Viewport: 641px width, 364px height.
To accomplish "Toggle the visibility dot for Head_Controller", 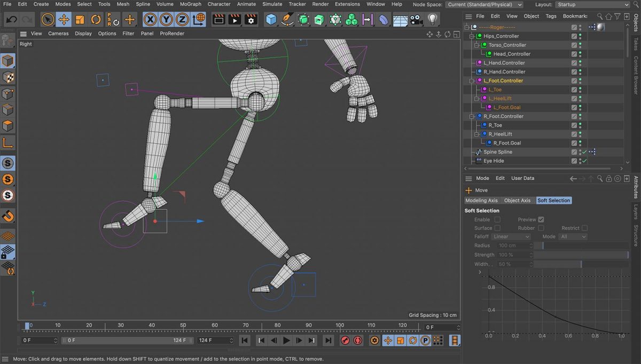I will pos(581,52).
